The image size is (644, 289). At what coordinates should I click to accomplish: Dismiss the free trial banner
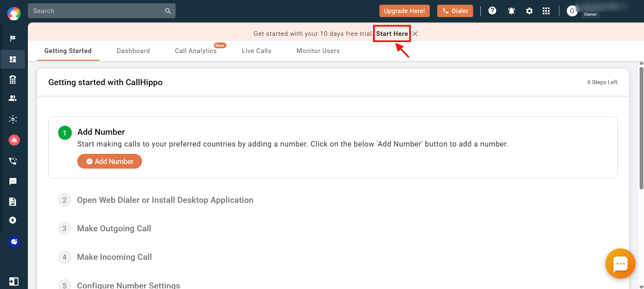(415, 34)
